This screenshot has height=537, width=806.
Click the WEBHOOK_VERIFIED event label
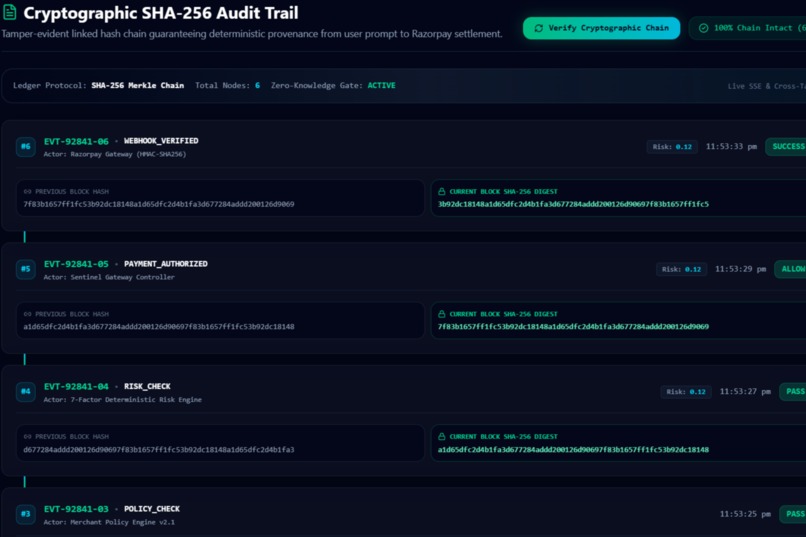pyautogui.click(x=161, y=141)
